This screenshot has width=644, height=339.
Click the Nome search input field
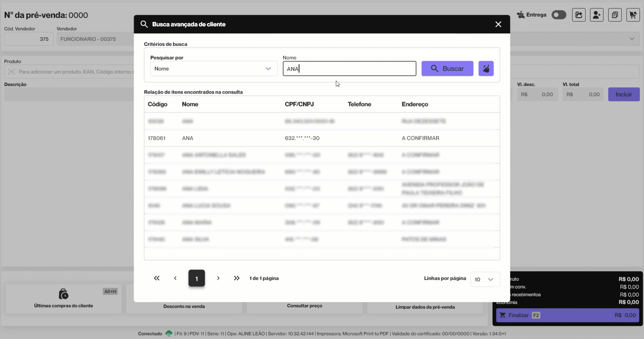349,69
